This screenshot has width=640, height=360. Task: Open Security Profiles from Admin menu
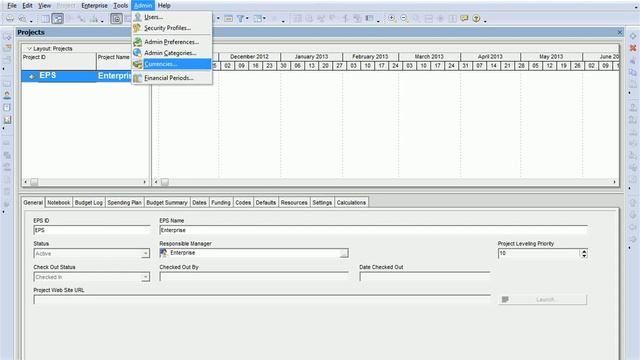click(172, 28)
